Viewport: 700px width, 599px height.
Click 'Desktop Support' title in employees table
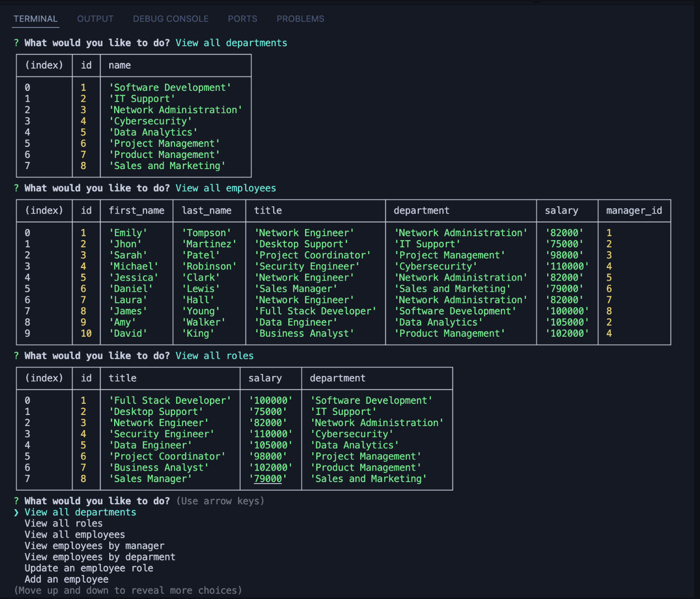pyautogui.click(x=301, y=244)
